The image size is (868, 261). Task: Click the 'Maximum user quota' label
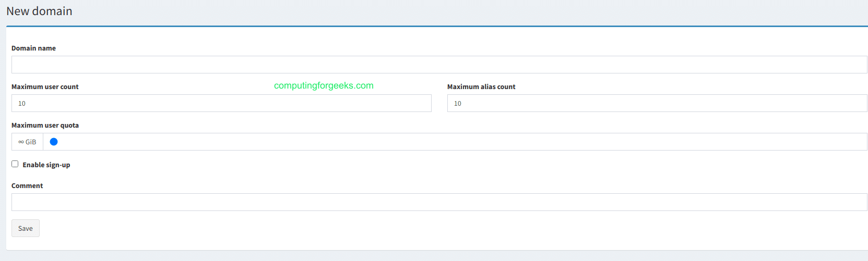tap(45, 125)
